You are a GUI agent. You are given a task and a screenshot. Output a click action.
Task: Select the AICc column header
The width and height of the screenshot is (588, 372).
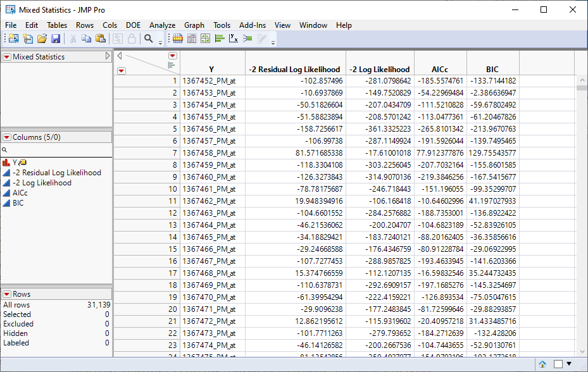click(440, 70)
